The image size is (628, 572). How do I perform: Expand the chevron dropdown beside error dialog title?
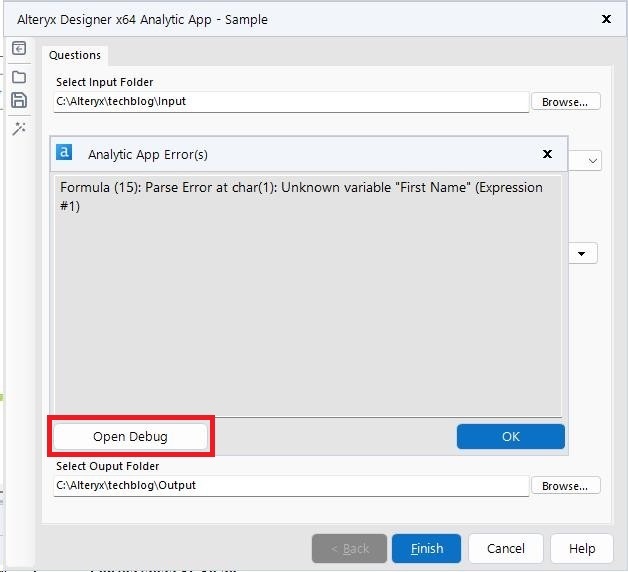(x=592, y=160)
